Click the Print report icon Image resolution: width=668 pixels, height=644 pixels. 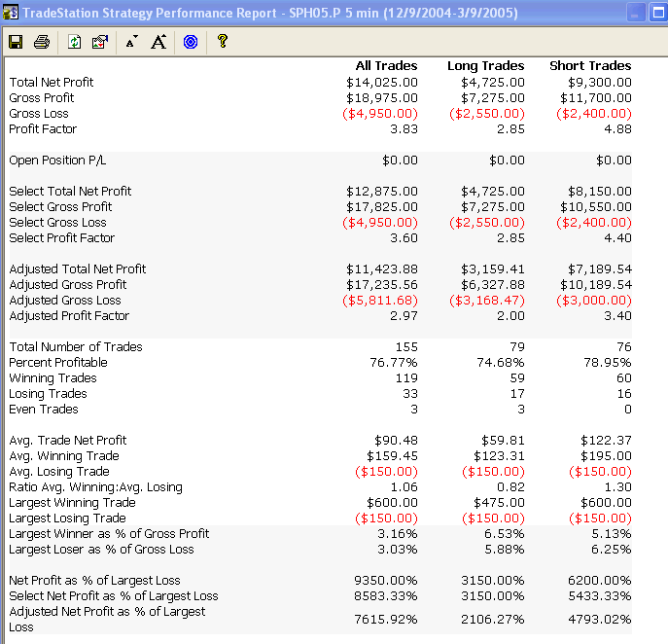42,42
